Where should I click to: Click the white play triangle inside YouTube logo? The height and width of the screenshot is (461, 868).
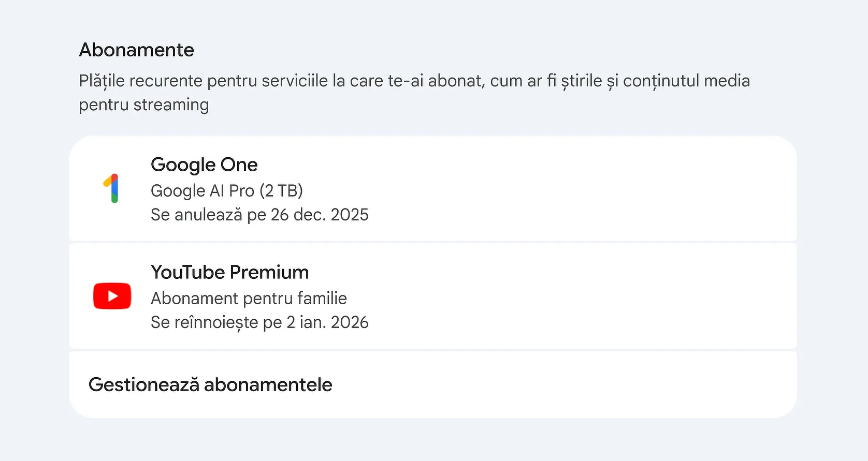[112, 296]
